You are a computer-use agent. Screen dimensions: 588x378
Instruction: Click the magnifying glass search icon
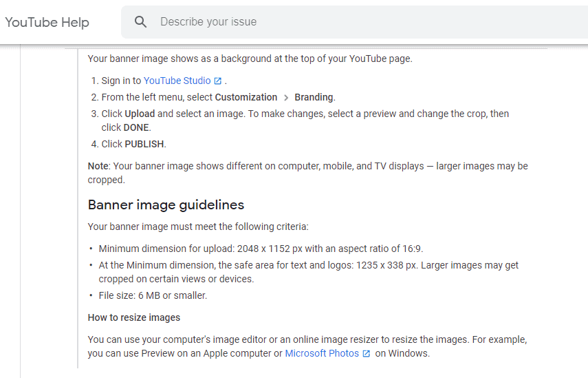[141, 22]
